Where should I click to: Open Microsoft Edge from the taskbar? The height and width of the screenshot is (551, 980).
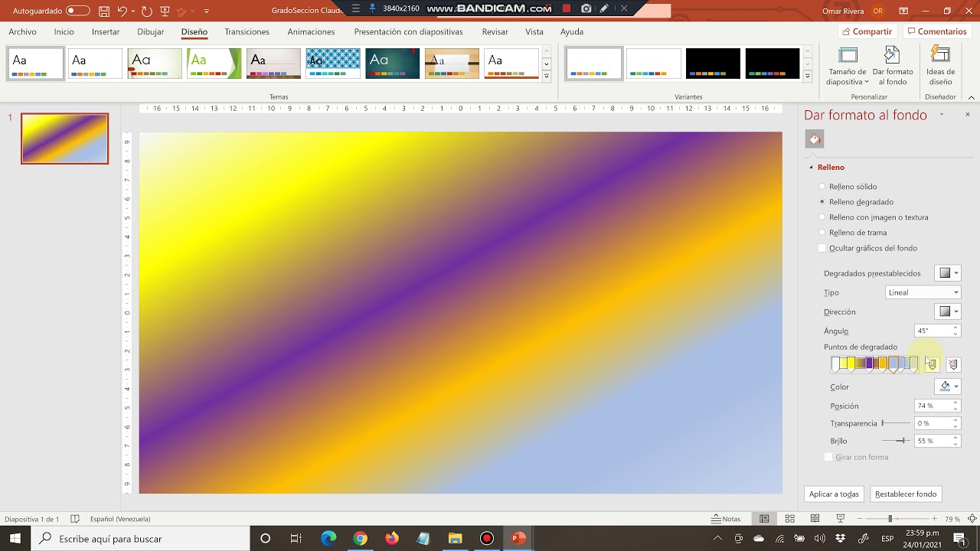coord(328,539)
